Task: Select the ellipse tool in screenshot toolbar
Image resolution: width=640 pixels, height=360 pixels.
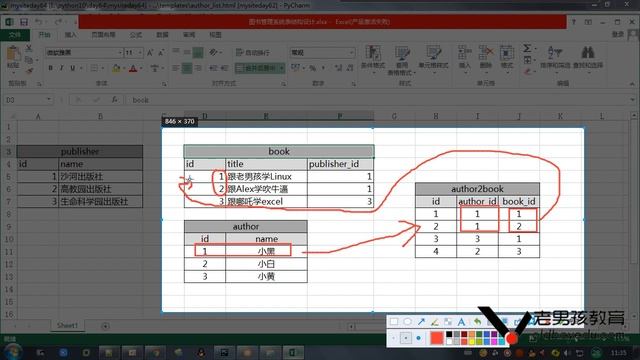Action: pyautogui.click(x=407, y=322)
